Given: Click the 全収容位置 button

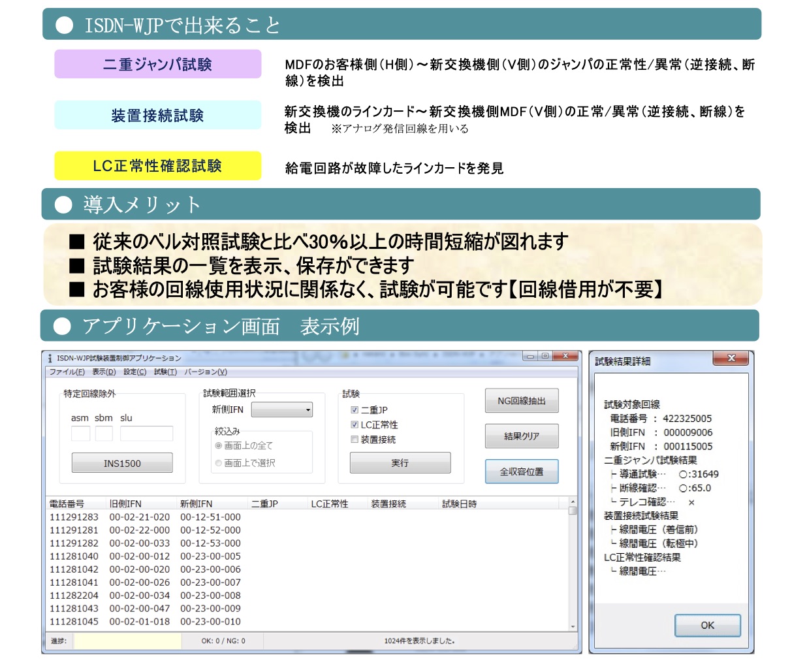Looking at the screenshot, I should point(522,472).
